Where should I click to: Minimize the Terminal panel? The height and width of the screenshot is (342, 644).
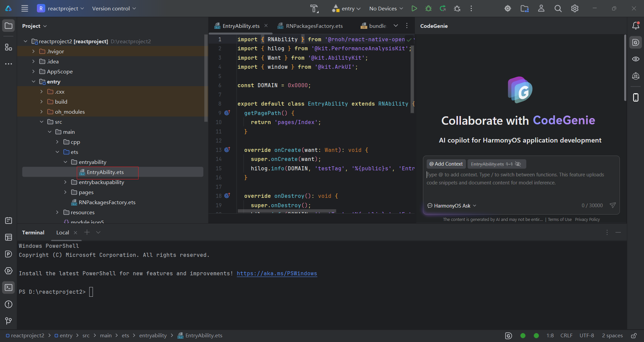tap(618, 232)
